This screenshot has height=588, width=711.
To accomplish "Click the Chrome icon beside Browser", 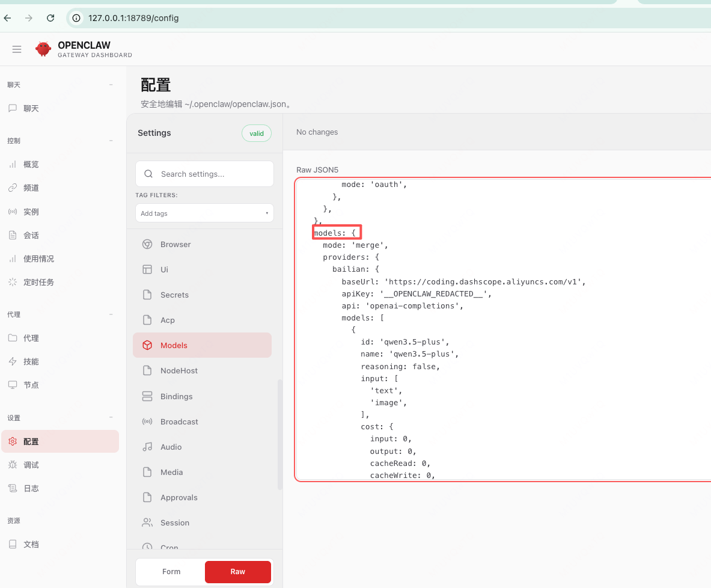I will pyautogui.click(x=147, y=244).
